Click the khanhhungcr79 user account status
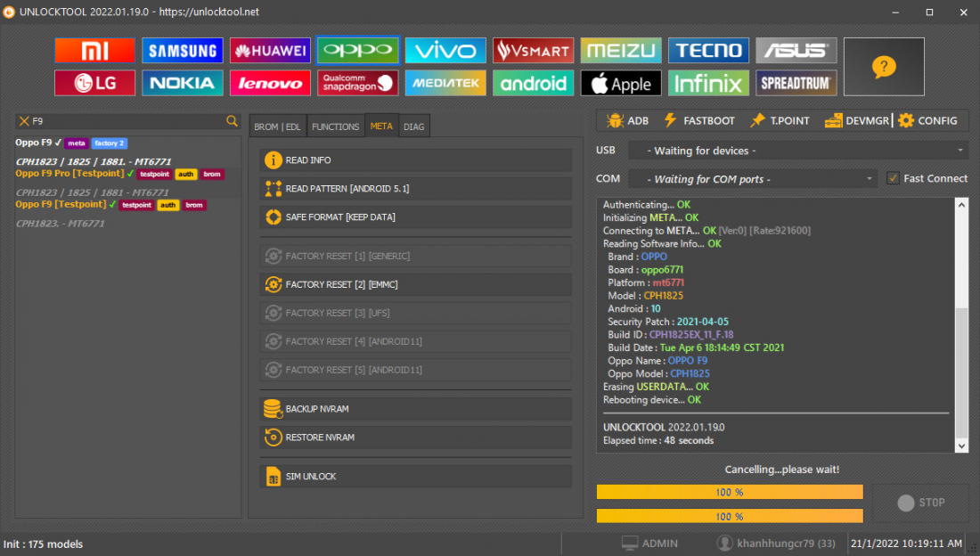The height and width of the screenshot is (556, 980). 776,544
